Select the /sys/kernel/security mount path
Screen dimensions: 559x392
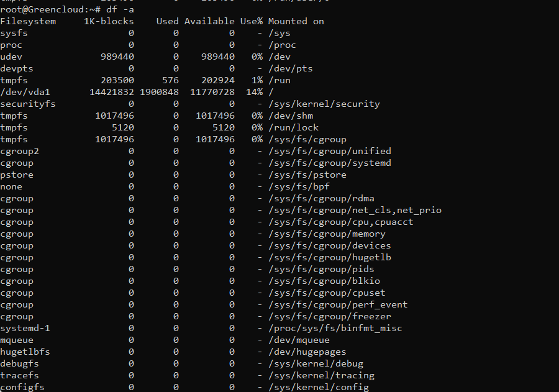coord(324,104)
